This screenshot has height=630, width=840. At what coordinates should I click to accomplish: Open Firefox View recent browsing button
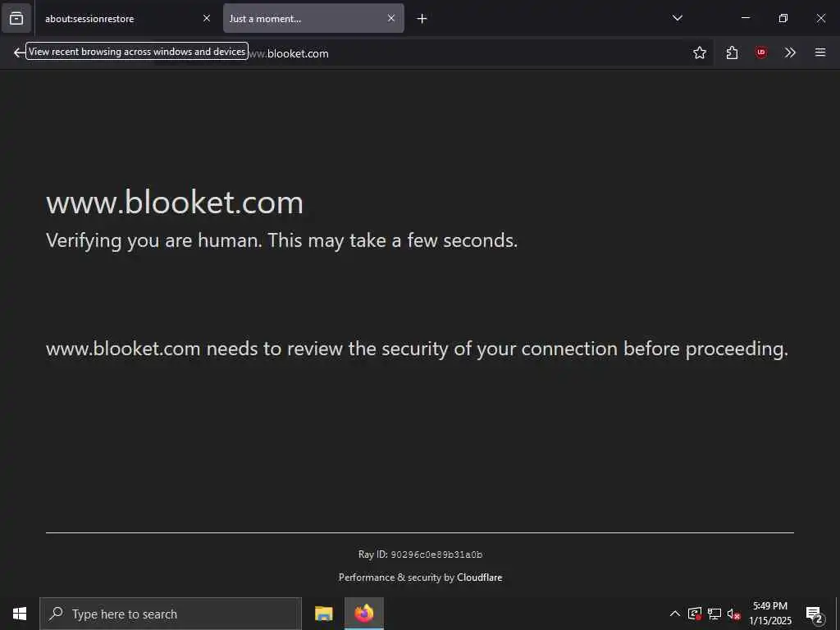coord(16,18)
